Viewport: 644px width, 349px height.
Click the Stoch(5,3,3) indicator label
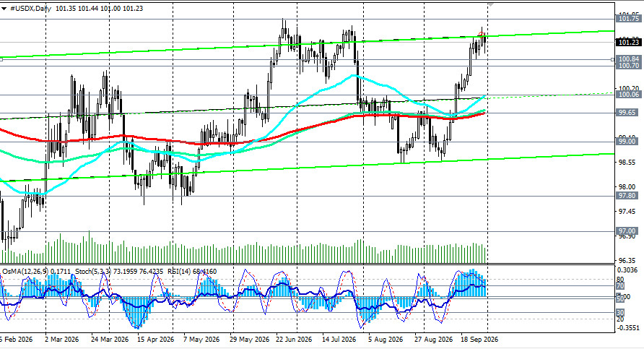(92, 271)
